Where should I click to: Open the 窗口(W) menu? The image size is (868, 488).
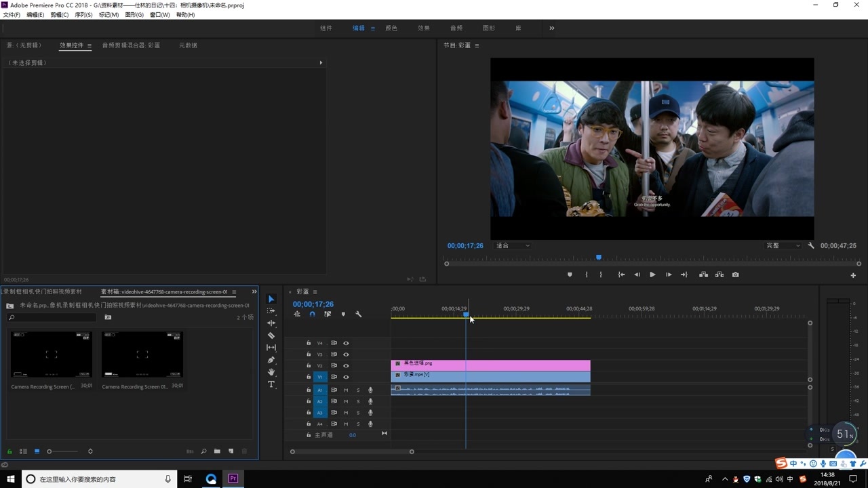pos(160,14)
